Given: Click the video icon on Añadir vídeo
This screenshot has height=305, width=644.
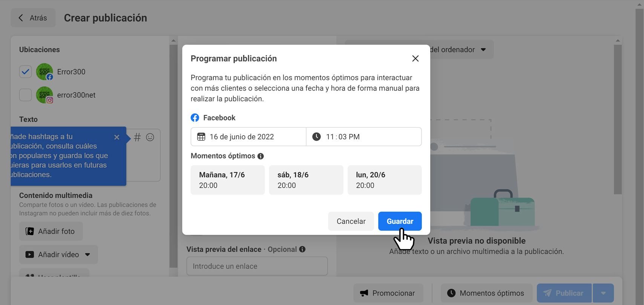Looking at the screenshot, I should coord(29,254).
